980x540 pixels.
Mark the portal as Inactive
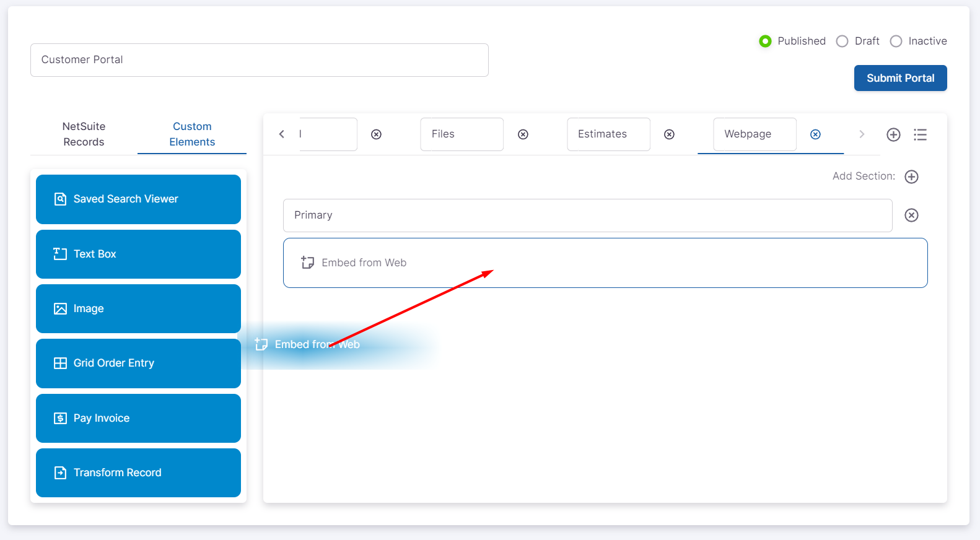click(896, 41)
